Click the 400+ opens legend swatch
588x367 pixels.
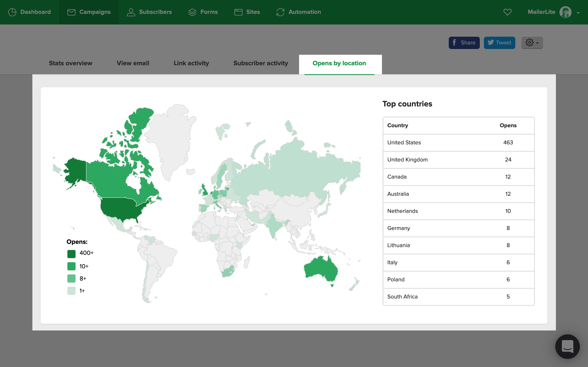click(x=71, y=254)
